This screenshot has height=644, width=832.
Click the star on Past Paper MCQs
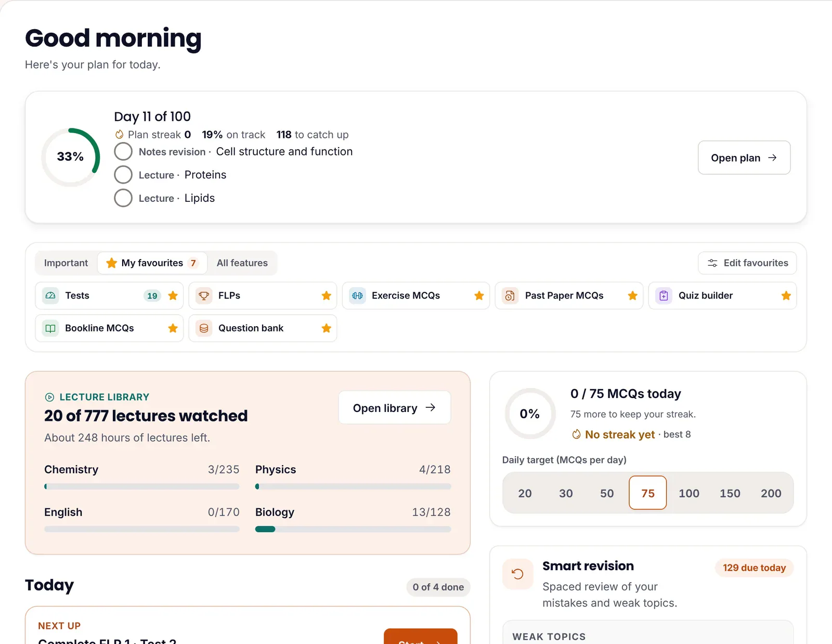pos(633,295)
